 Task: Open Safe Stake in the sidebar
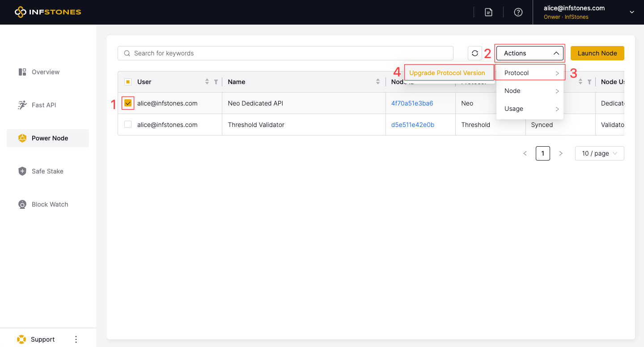pyautogui.click(x=48, y=171)
